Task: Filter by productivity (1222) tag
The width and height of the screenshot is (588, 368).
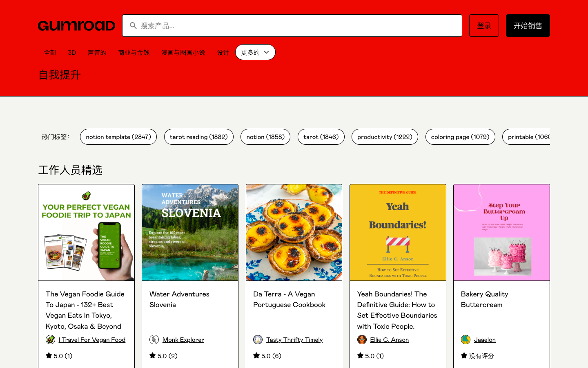Action: (385, 137)
